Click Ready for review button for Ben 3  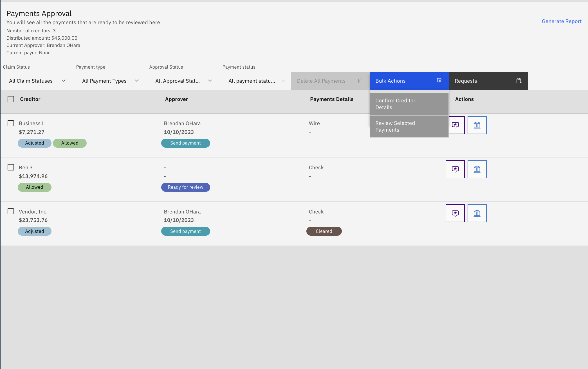click(x=185, y=187)
